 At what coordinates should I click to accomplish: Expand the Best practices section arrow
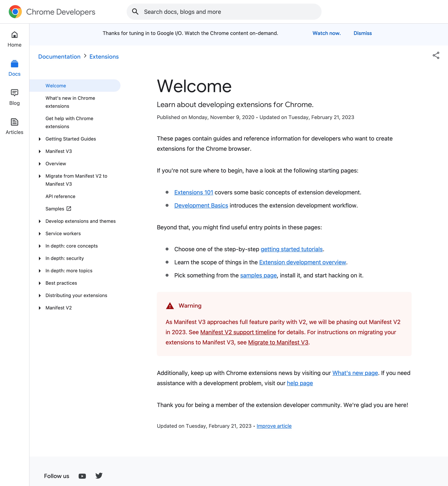[x=40, y=283]
